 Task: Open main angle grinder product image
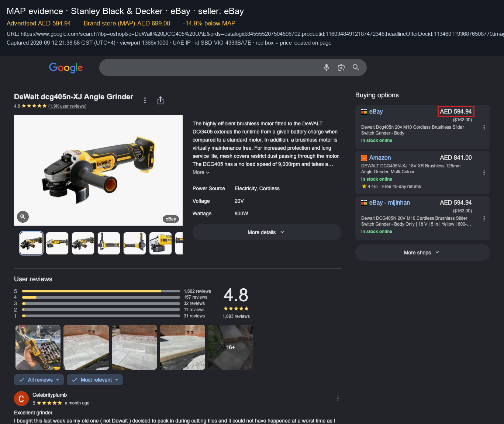point(98,170)
